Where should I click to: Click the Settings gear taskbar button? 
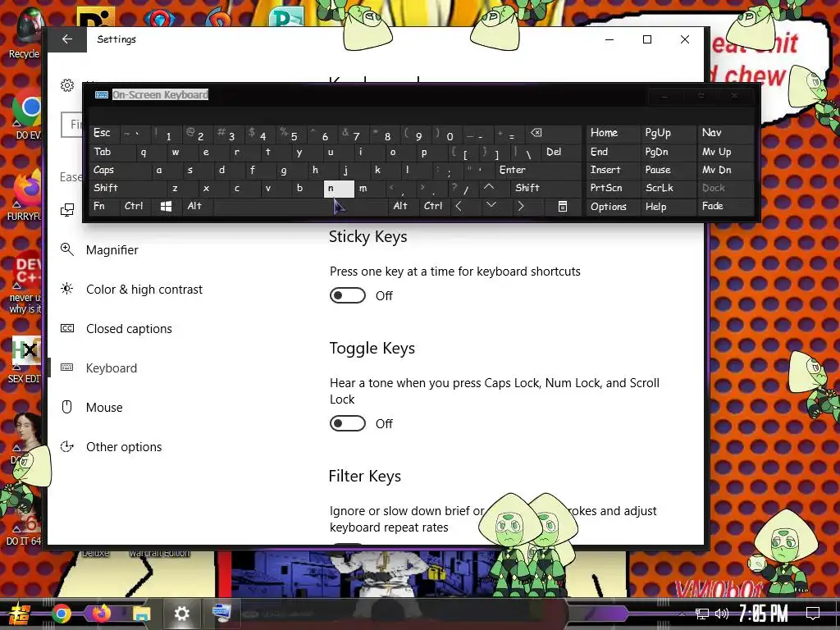181,614
